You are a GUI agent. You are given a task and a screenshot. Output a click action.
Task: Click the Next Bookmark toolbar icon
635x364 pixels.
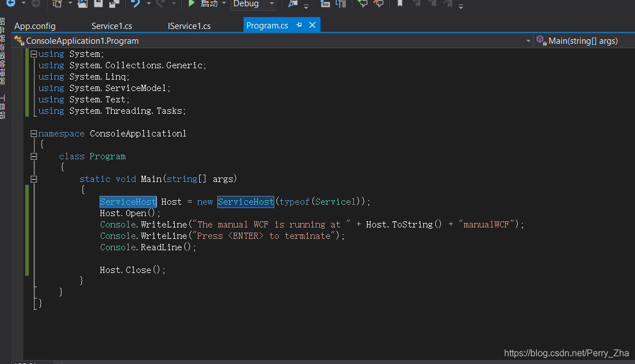pyautogui.click(x=432, y=3)
